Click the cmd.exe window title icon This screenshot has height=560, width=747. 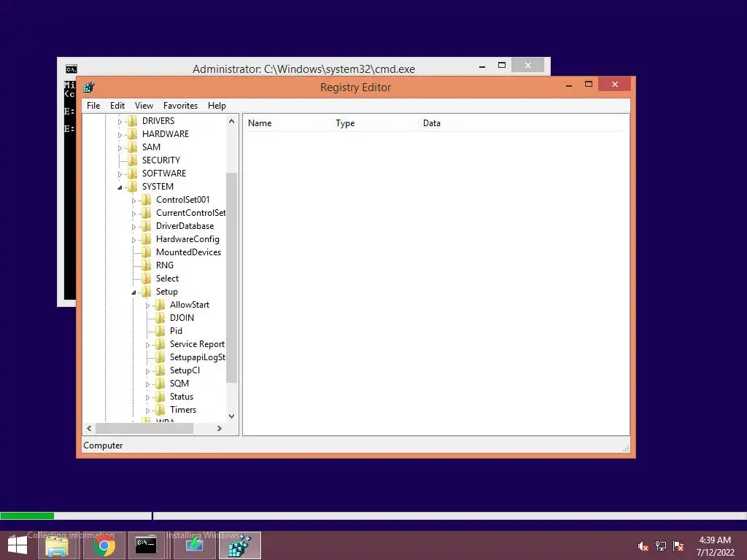pyautogui.click(x=71, y=69)
